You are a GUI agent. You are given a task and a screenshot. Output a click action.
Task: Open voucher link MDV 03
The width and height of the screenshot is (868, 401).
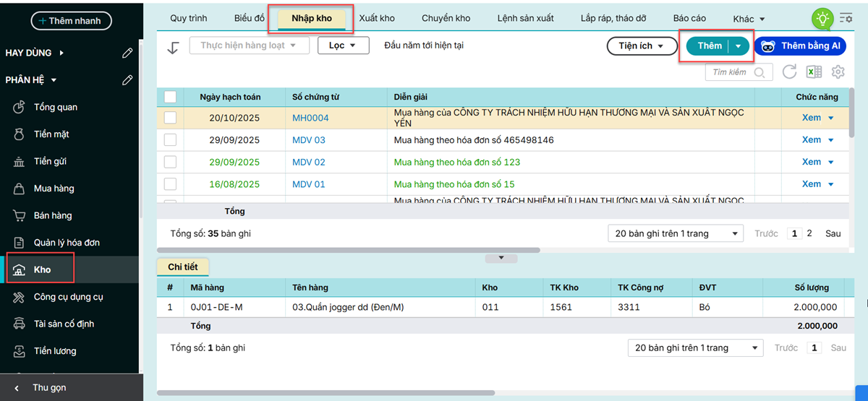tap(309, 140)
